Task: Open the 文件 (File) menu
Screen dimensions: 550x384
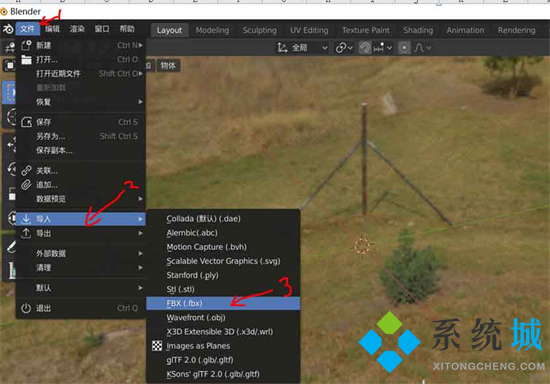Action: pos(27,29)
